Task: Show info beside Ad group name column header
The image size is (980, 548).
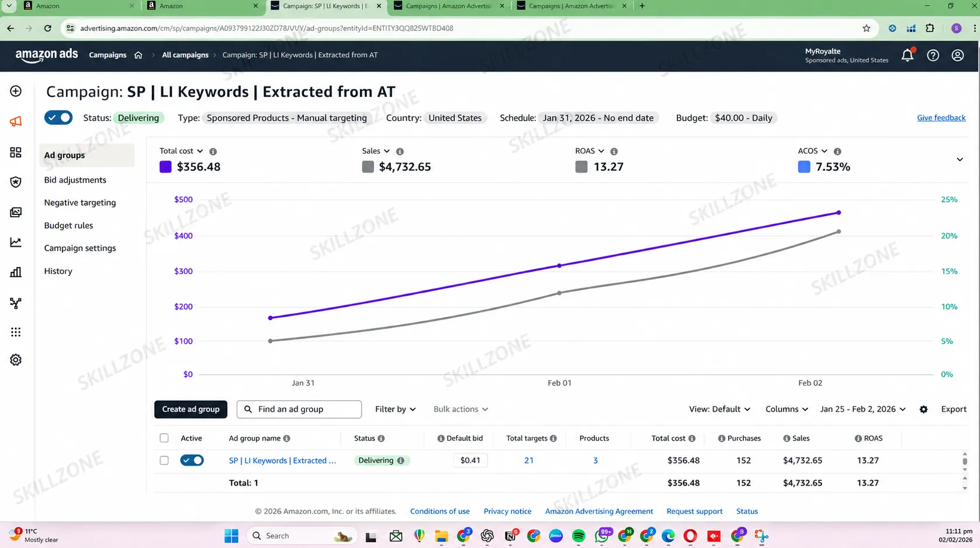Action: click(x=287, y=439)
